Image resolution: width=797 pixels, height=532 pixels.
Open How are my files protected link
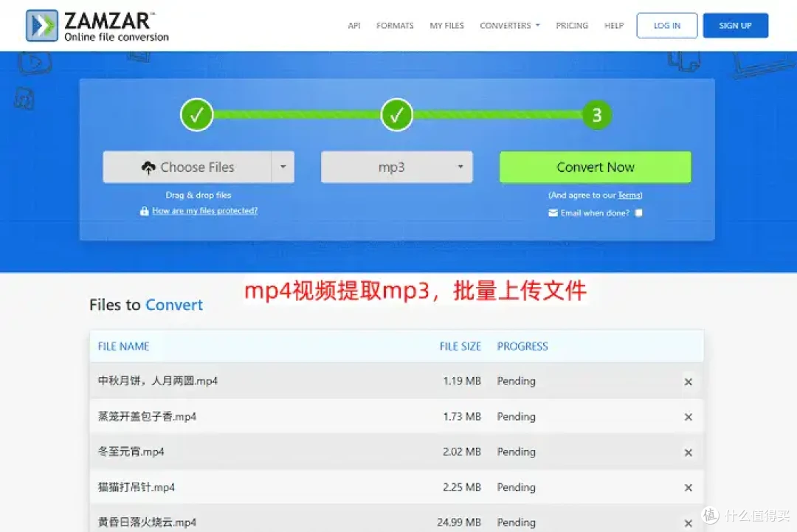[205, 211]
